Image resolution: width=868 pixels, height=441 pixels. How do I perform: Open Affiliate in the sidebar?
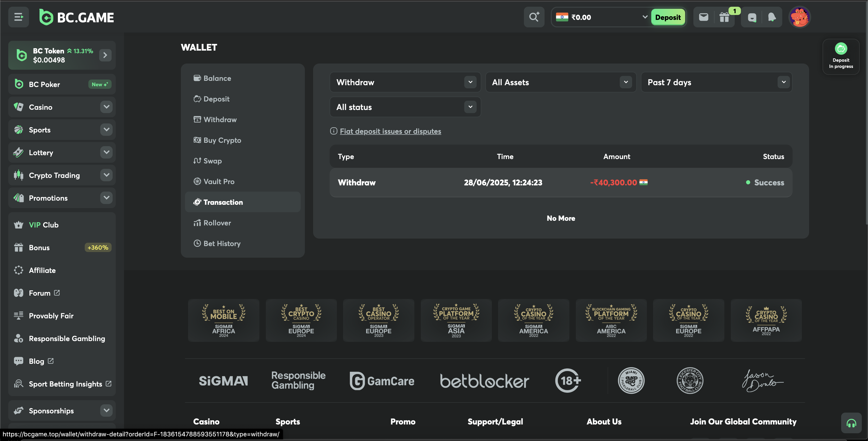click(x=62, y=271)
